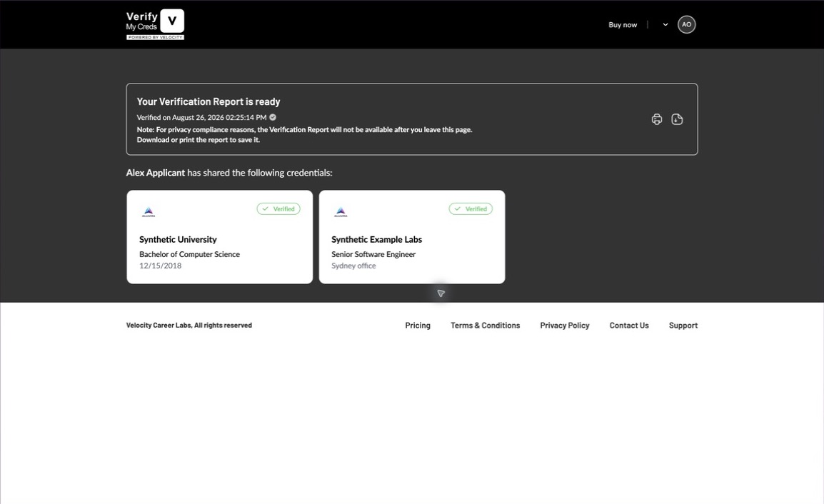Open the Privacy Policy link
This screenshot has height=504, width=824.
(565, 326)
